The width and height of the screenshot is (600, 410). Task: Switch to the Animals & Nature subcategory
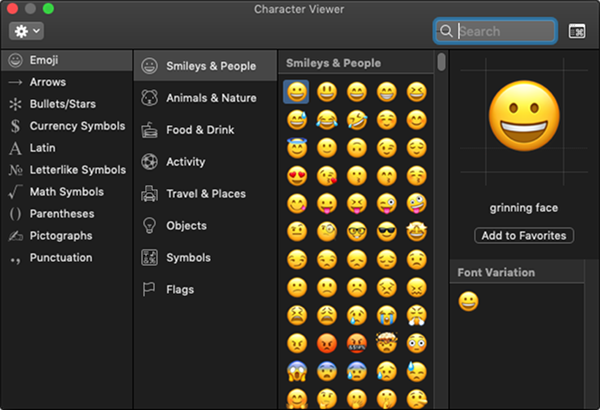tap(205, 98)
